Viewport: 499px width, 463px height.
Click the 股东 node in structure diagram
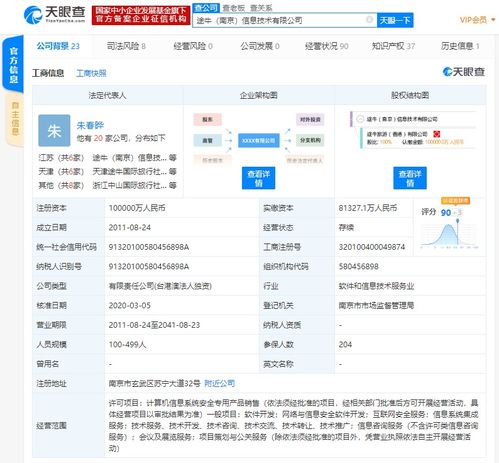pos(207,119)
